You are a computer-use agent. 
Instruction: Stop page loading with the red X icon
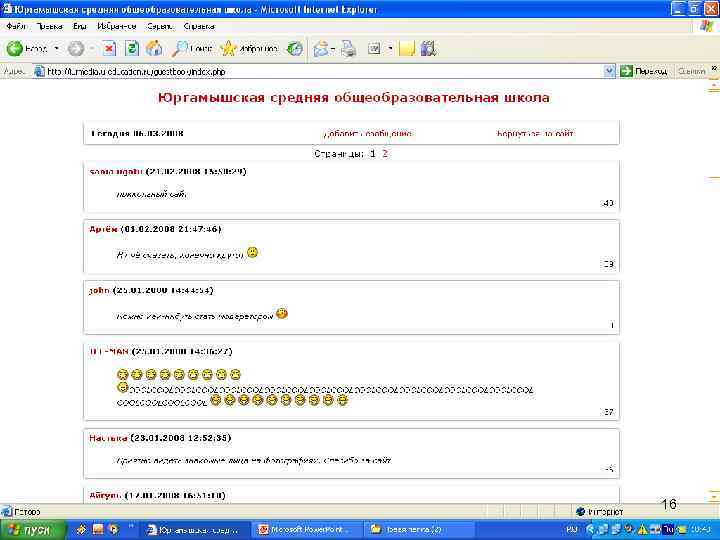pyautogui.click(x=109, y=48)
